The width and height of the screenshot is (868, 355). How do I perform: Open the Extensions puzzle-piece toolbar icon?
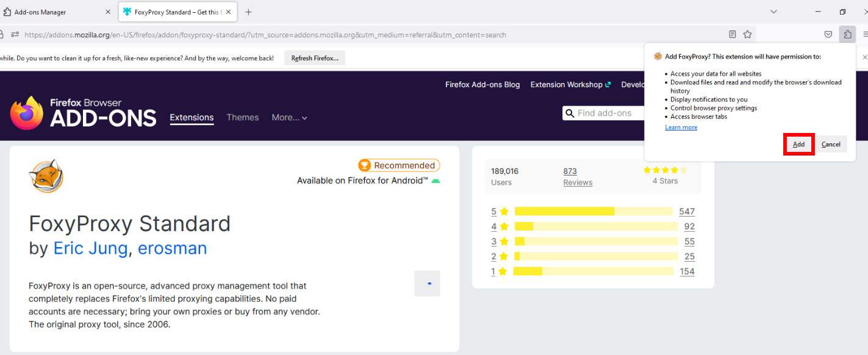pos(847,35)
